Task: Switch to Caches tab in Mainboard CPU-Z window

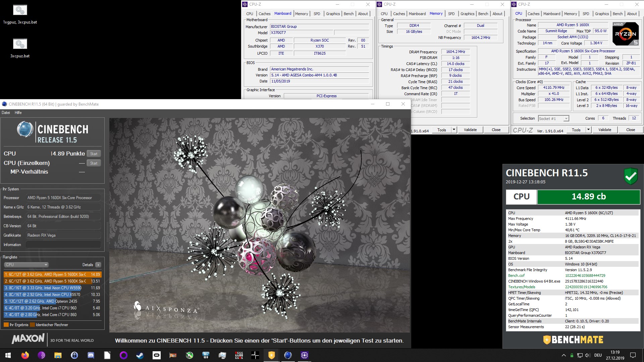Action: point(264,14)
